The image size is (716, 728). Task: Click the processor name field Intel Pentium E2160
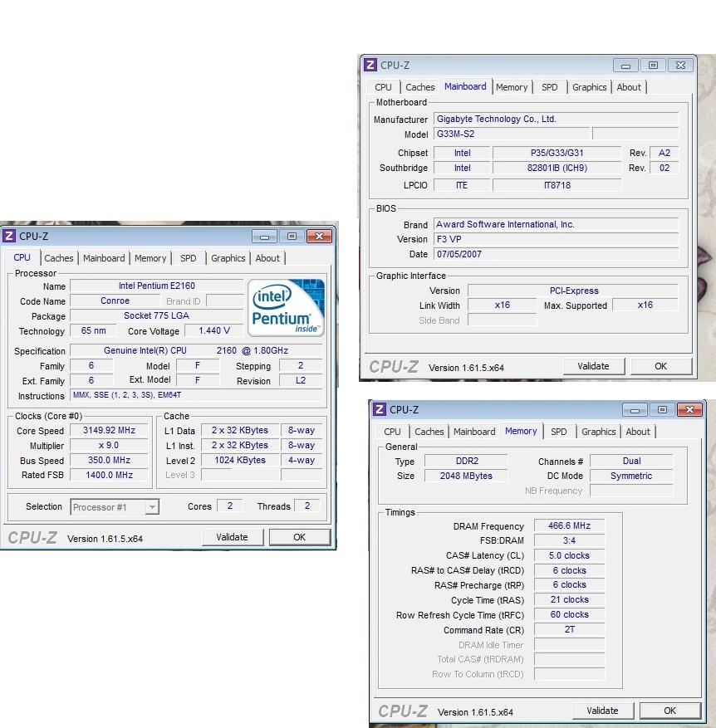tap(157, 286)
